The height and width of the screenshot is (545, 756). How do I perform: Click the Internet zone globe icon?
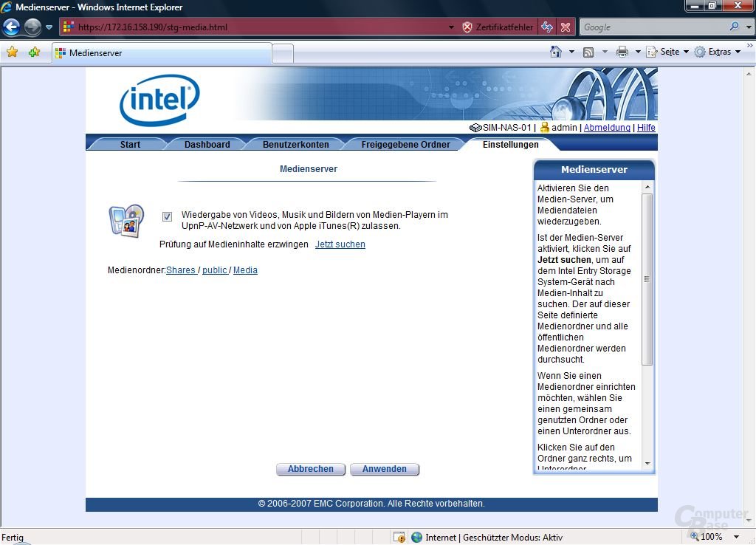(416, 538)
